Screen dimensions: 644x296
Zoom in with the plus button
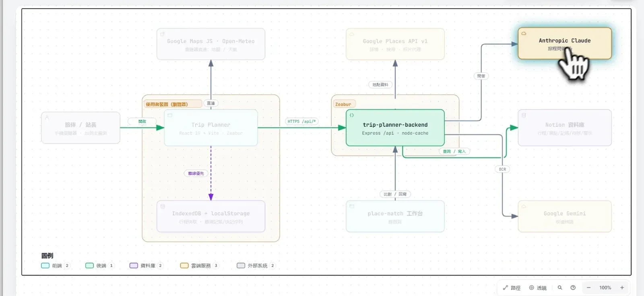[x=622, y=288]
